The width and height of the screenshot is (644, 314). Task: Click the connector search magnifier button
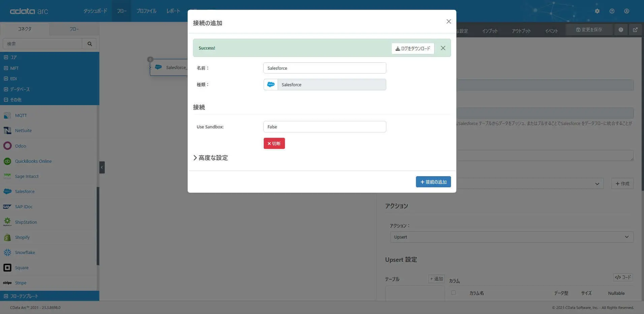[90, 44]
